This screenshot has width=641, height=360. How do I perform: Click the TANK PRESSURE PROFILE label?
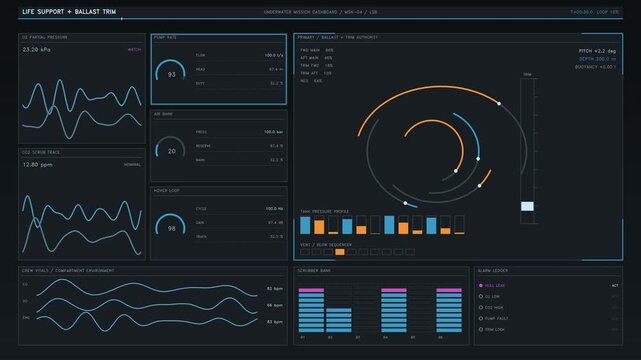tap(325, 211)
